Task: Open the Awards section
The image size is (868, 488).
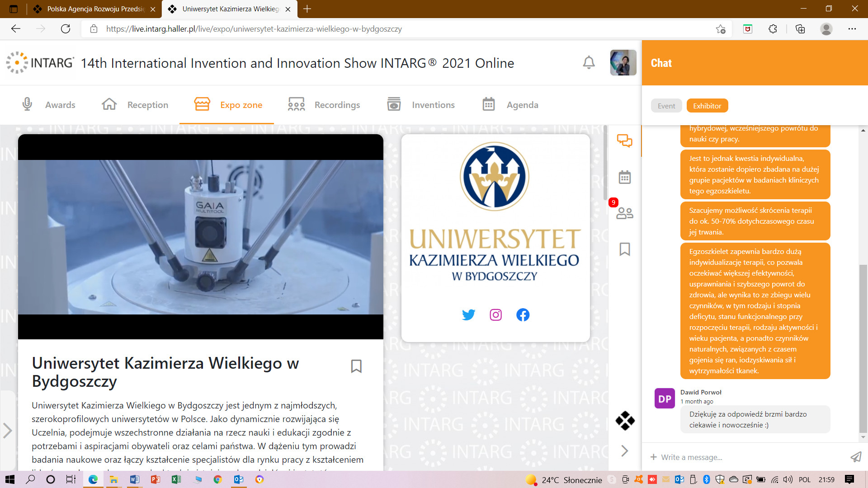Action: click(x=48, y=104)
